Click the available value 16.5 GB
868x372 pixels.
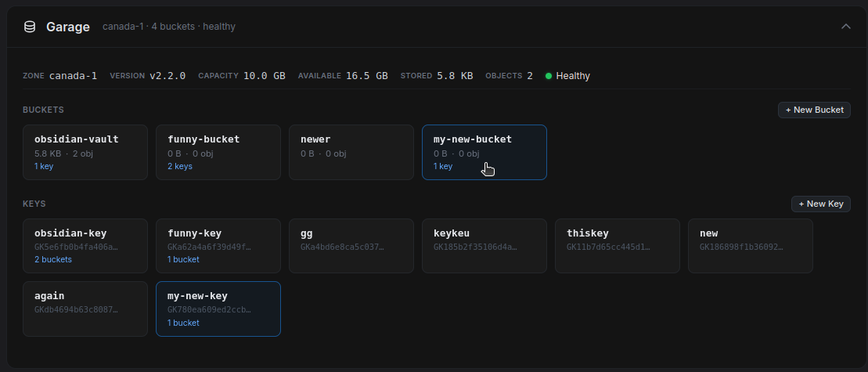(x=367, y=76)
